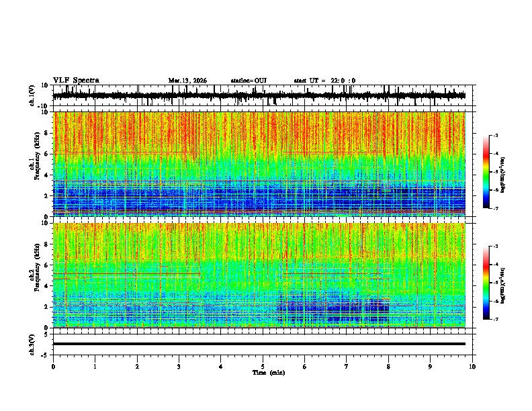The image size is (532, 411).
Task: Click the '-3' label on ch.2 colorbar
Action: coord(496,246)
